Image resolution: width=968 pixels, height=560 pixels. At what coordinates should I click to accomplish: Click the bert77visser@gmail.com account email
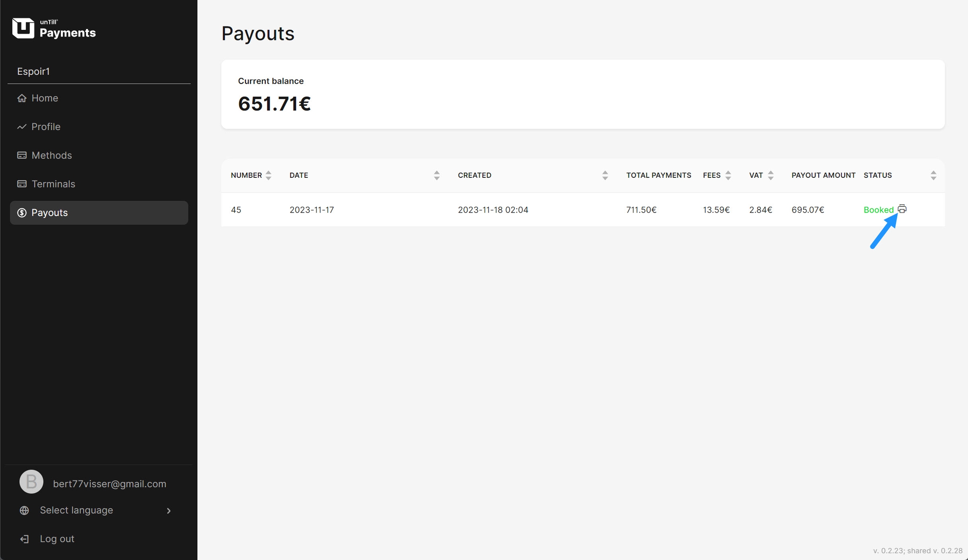point(110,484)
